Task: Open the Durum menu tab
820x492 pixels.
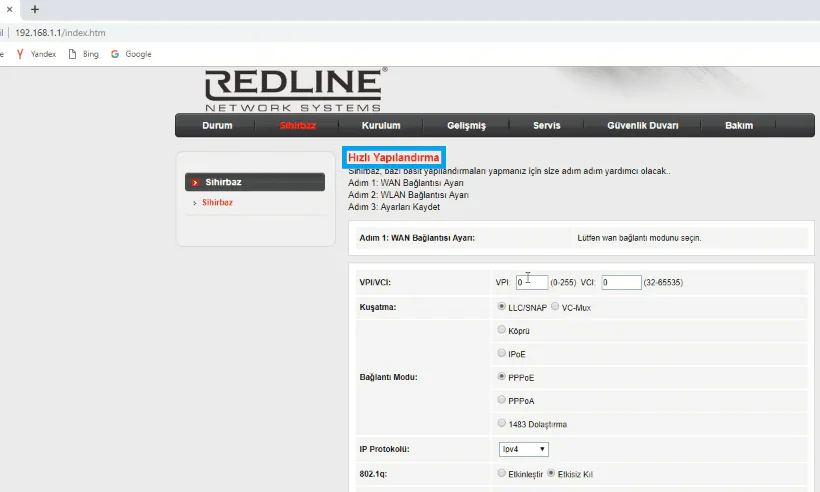Action: pyautogui.click(x=217, y=126)
